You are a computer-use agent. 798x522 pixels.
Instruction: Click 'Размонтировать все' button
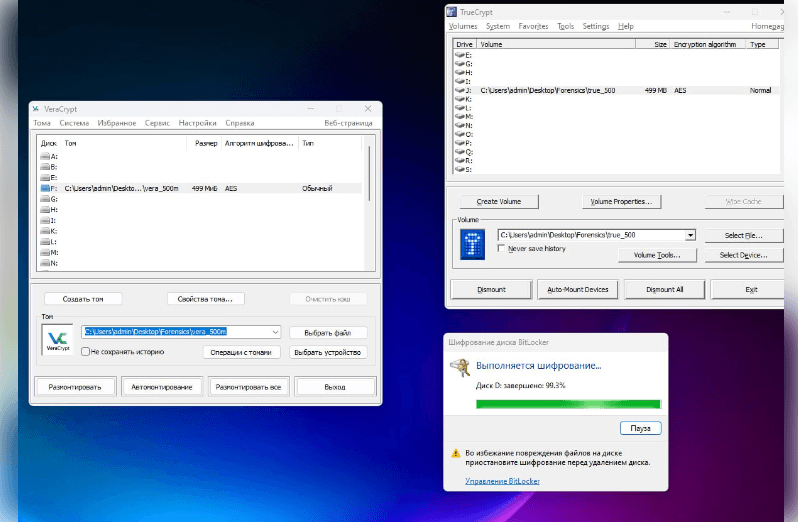click(x=248, y=387)
